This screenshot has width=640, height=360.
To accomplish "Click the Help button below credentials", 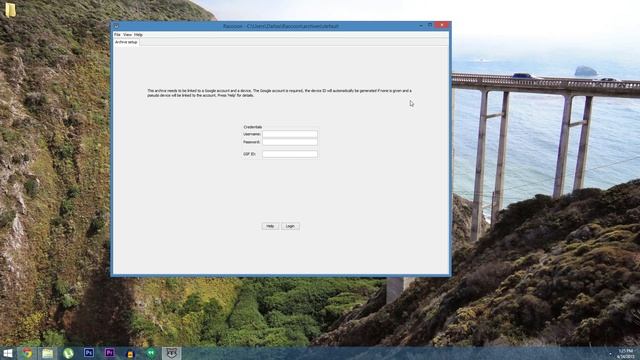I will (270, 226).
